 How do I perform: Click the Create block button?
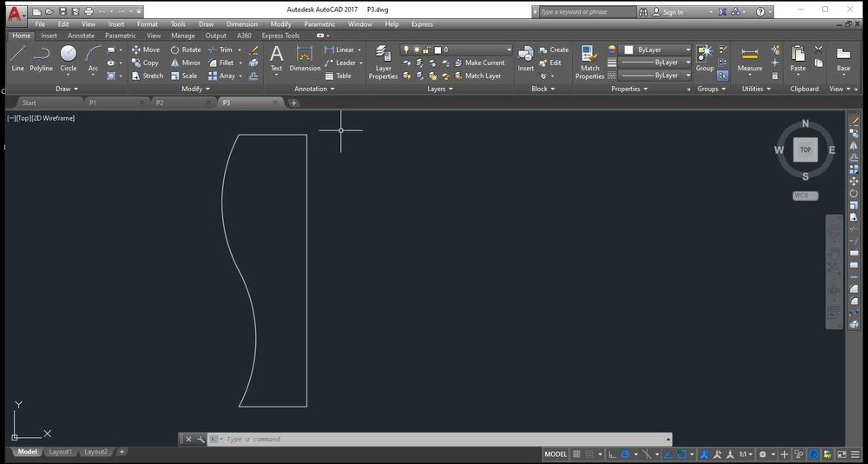coord(554,50)
